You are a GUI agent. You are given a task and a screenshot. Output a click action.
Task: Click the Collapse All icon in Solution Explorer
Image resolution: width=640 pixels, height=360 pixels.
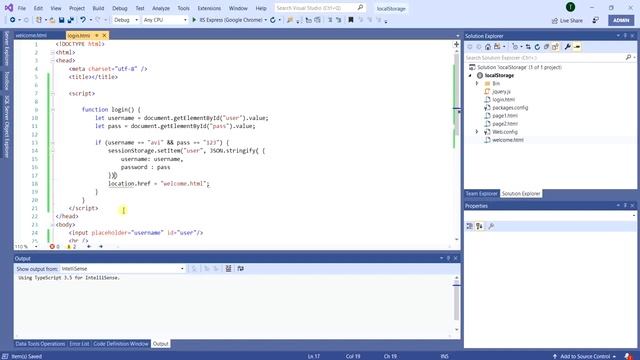point(546,47)
